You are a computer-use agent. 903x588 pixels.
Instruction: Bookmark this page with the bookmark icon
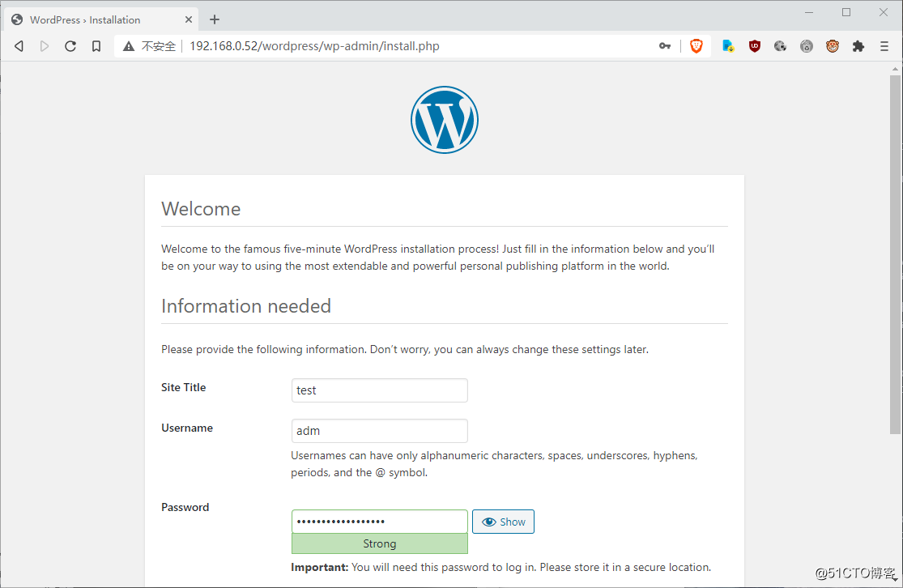click(x=96, y=46)
